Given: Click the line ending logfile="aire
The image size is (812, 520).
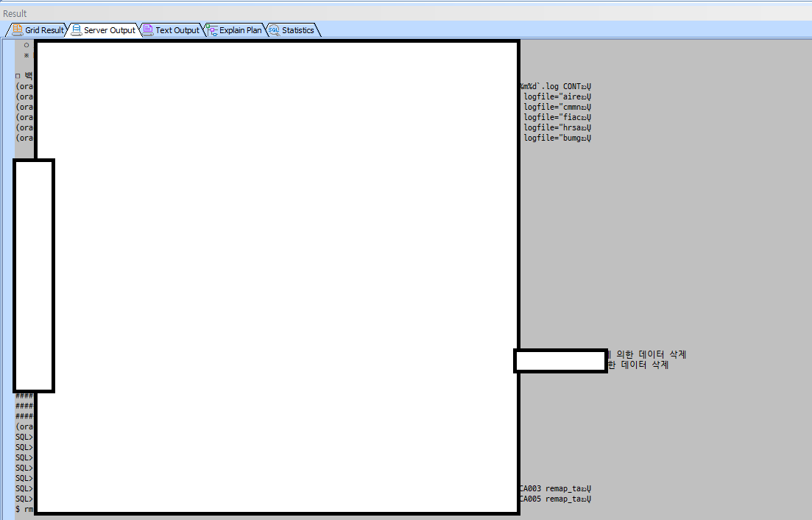Looking at the screenshot, I should (x=557, y=96).
